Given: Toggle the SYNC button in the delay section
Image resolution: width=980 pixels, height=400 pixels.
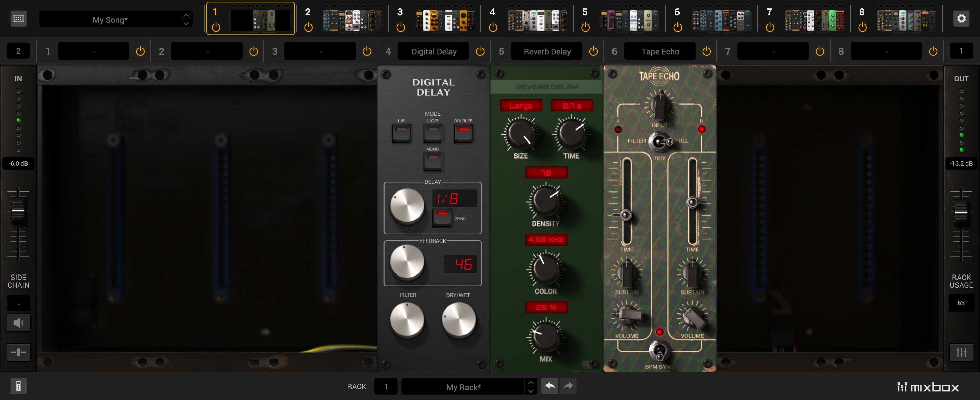Looking at the screenshot, I should [442, 218].
